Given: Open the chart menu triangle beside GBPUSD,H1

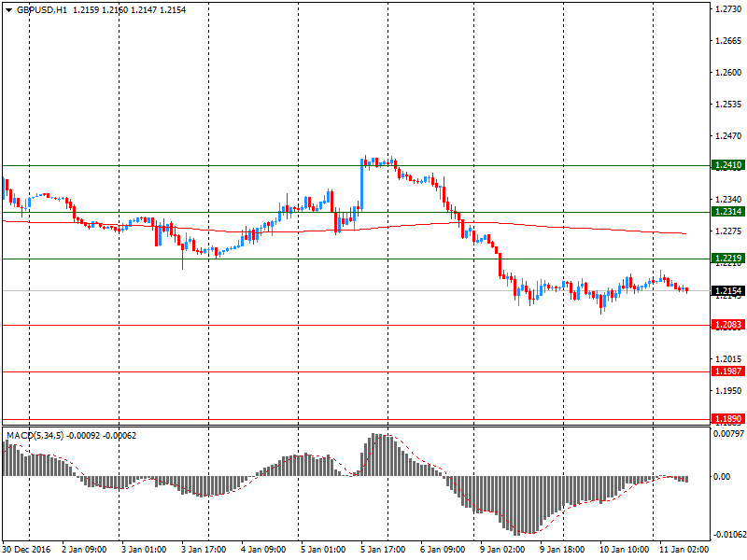Looking at the screenshot, I should click(x=8, y=10).
